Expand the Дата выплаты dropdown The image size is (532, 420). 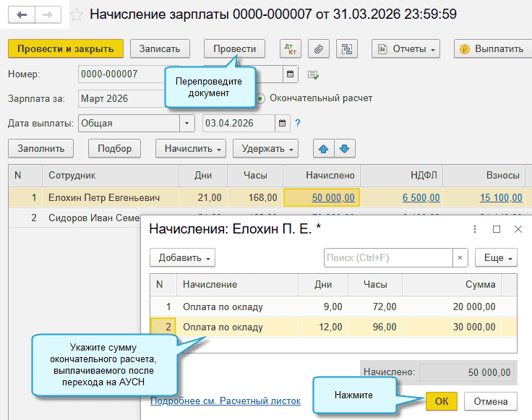187,124
